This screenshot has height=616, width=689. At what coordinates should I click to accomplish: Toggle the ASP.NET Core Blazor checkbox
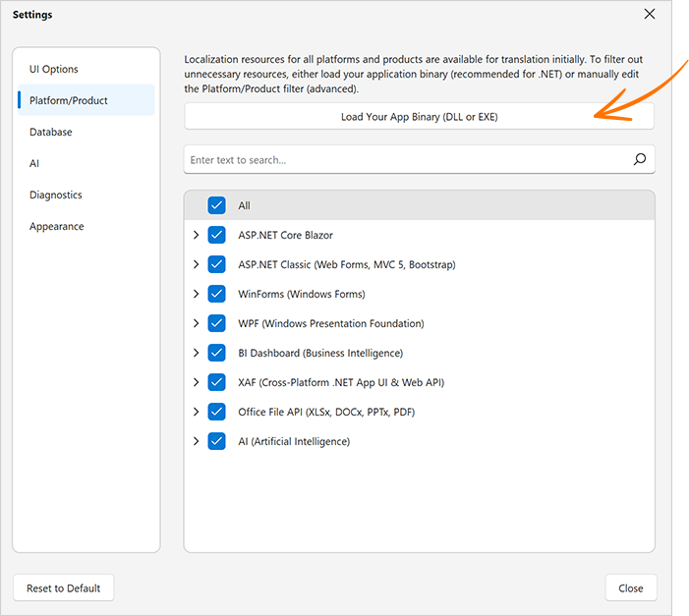point(216,235)
